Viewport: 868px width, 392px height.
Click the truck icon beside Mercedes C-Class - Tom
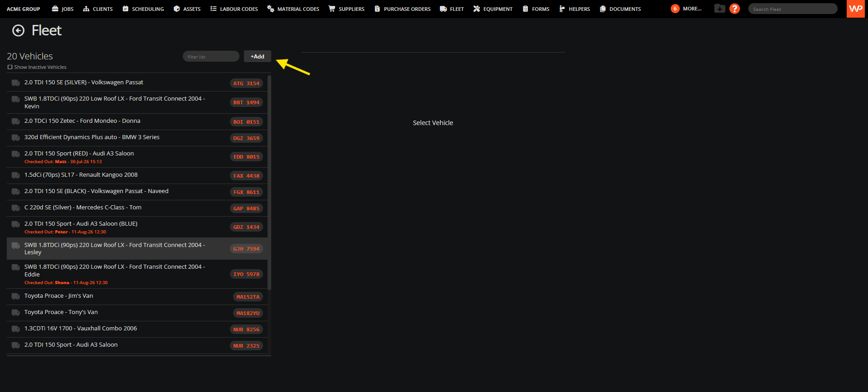tap(15, 208)
